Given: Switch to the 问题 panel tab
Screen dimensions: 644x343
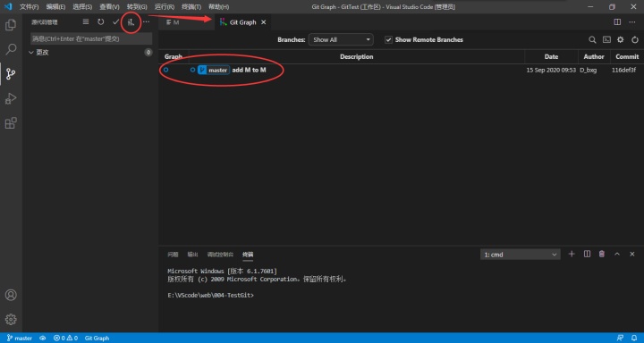Looking at the screenshot, I should pos(173,255).
